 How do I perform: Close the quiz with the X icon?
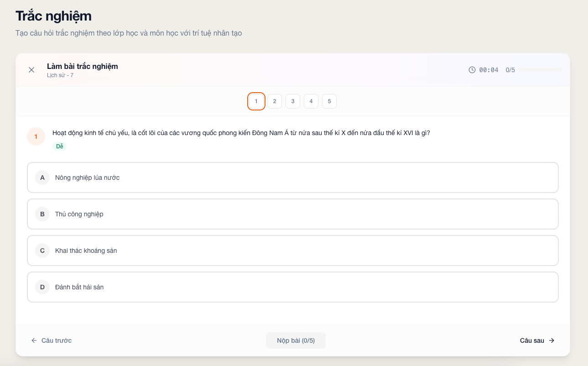(x=31, y=70)
